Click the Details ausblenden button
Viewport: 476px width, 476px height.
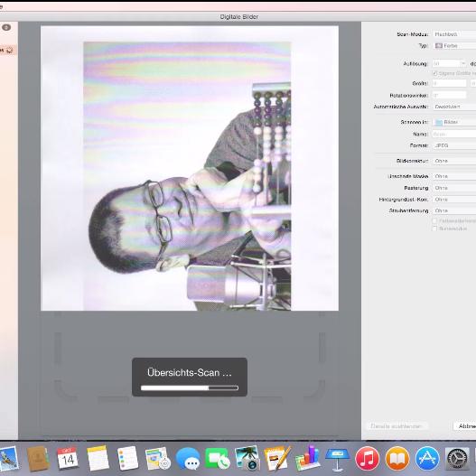click(397, 426)
